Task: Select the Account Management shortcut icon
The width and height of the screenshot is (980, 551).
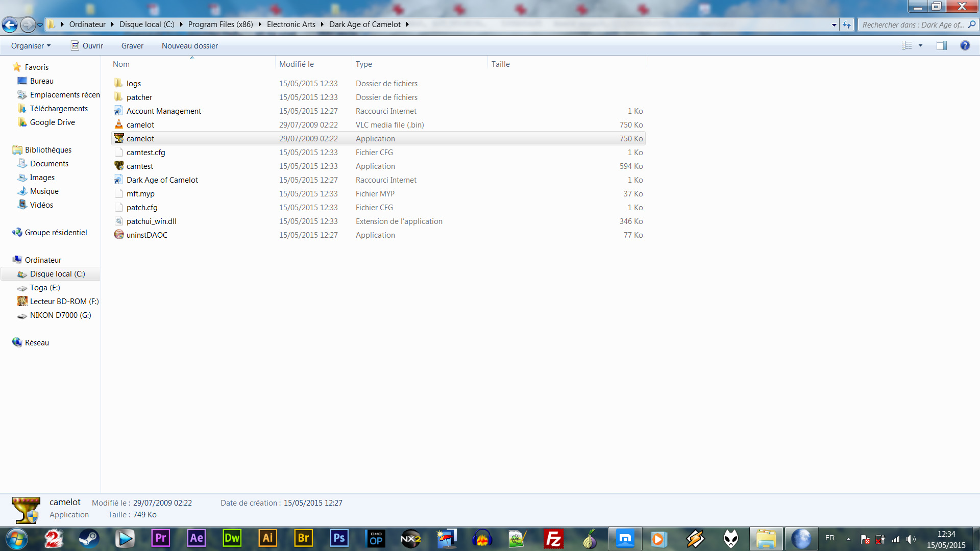Action: pos(118,111)
